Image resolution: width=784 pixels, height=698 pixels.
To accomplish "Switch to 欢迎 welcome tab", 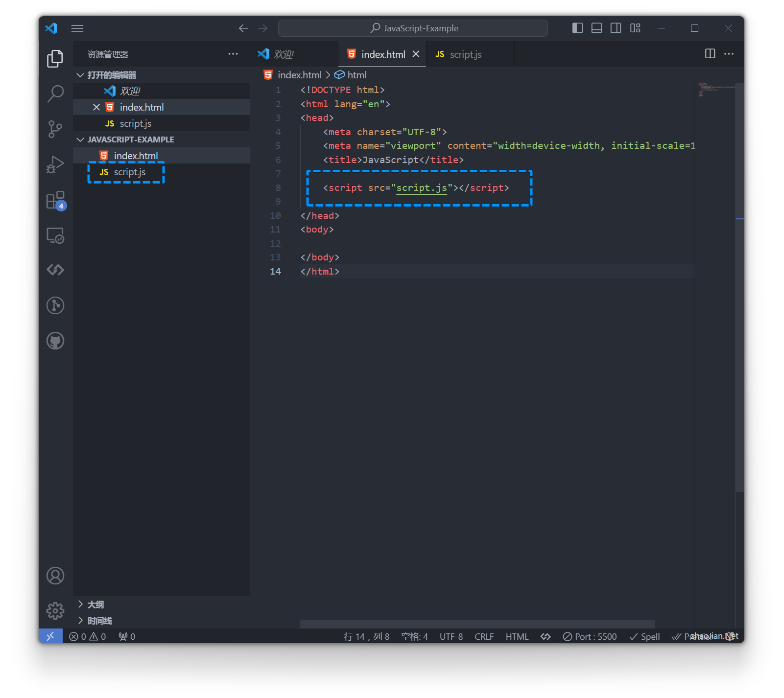I will coord(283,54).
